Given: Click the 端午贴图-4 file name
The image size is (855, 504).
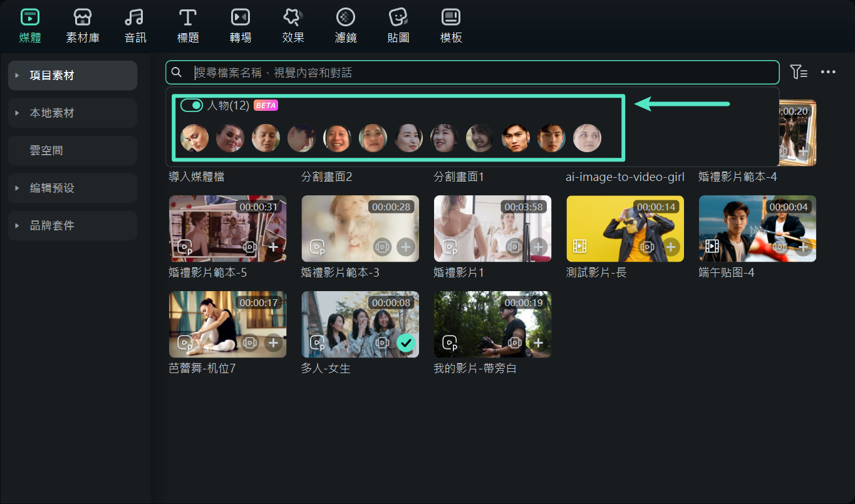Looking at the screenshot, I should coord(727,273).
